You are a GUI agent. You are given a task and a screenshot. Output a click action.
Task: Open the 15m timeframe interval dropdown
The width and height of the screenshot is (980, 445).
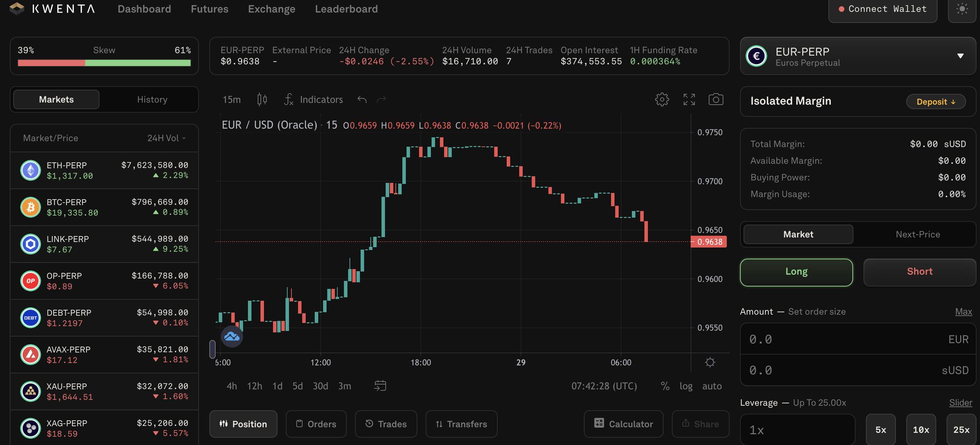pos(231,100)
